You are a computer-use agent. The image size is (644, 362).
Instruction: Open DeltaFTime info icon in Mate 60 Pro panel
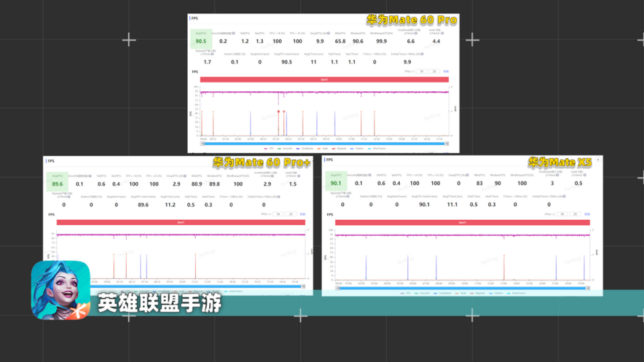tap(422, 54)
